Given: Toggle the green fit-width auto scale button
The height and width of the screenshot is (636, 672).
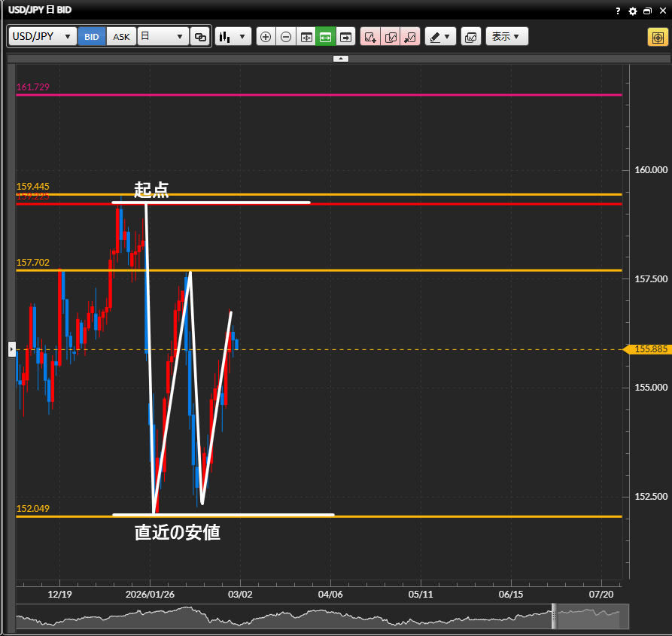Looking at the screenshot, I should 326,36.
